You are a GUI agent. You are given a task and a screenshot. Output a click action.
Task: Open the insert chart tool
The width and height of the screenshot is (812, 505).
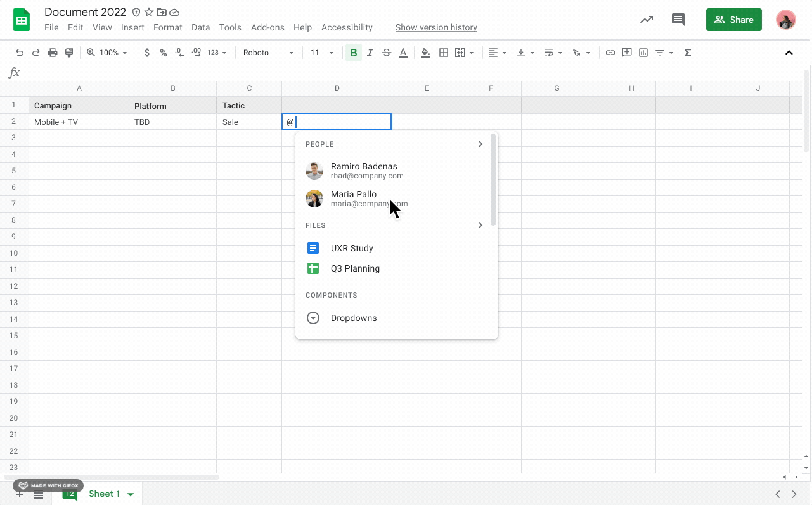643,53
